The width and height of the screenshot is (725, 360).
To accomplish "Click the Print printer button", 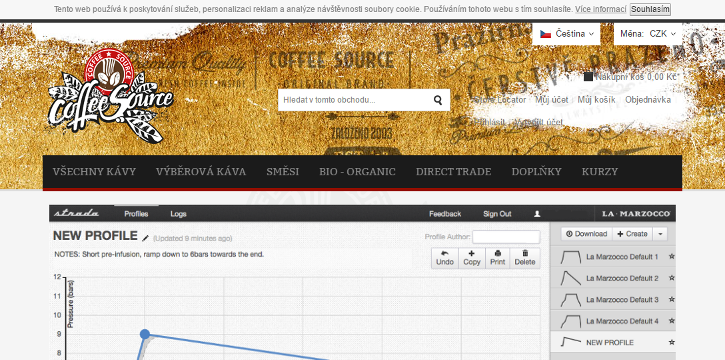I will (498, 258).
